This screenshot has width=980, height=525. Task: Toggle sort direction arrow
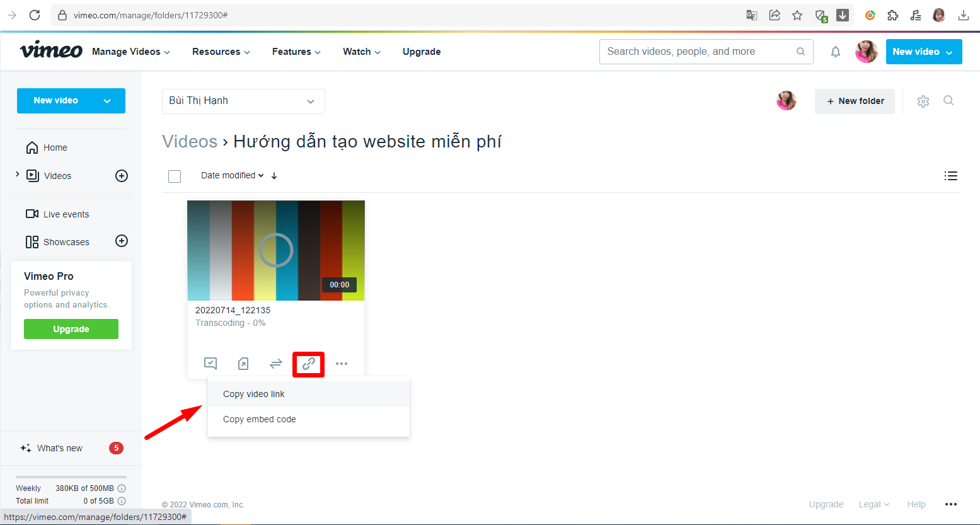coord(274,176)
